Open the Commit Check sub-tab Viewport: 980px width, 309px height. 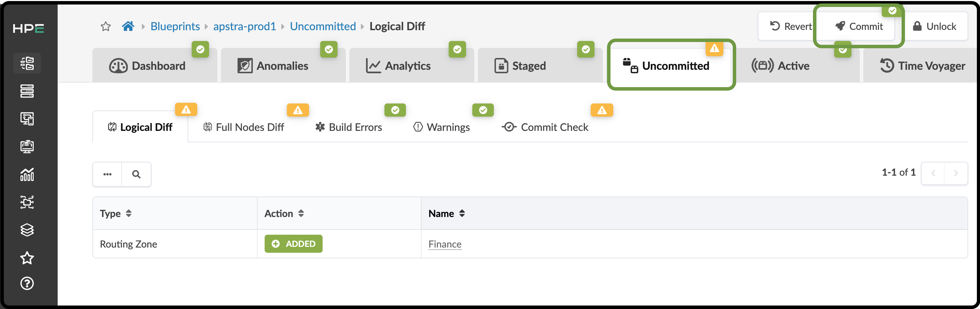coord(545,127)
